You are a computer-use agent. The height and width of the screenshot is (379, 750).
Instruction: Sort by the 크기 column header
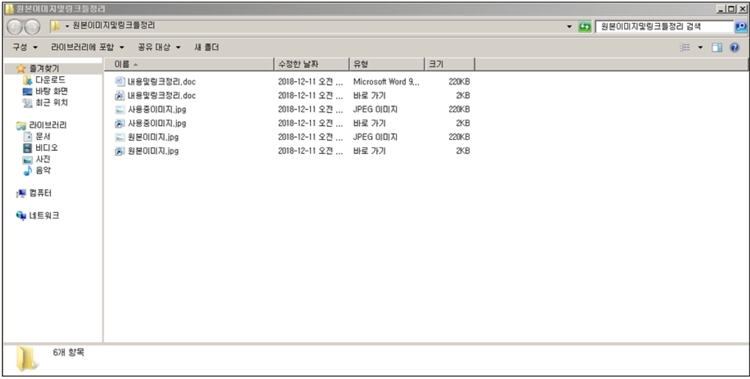(450, 64)
